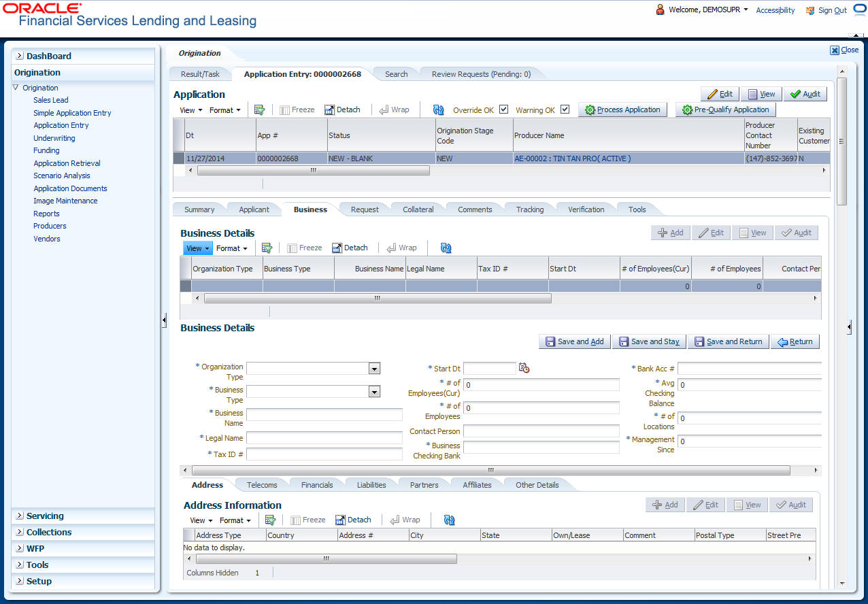Open Sales Lead link
The height and width of the screenshot is (604, 868).
click(x=51, y=100)
